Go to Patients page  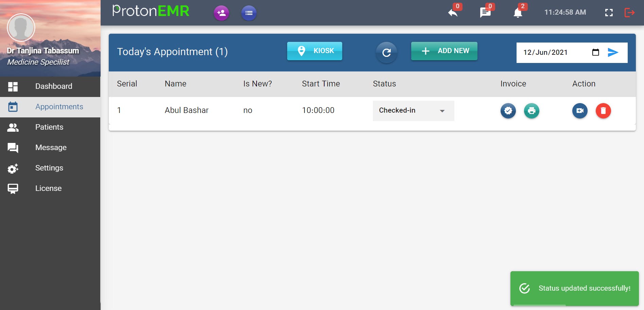click(x=50, y=127)
